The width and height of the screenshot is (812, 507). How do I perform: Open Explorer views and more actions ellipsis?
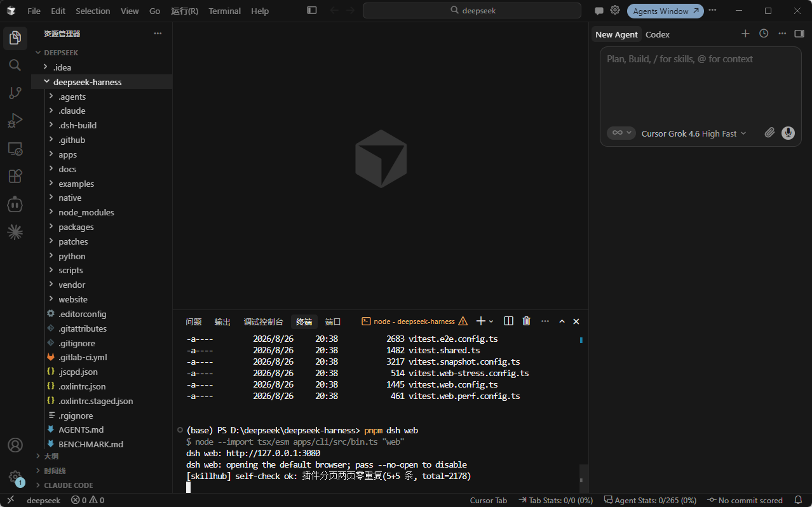(158, 34)
